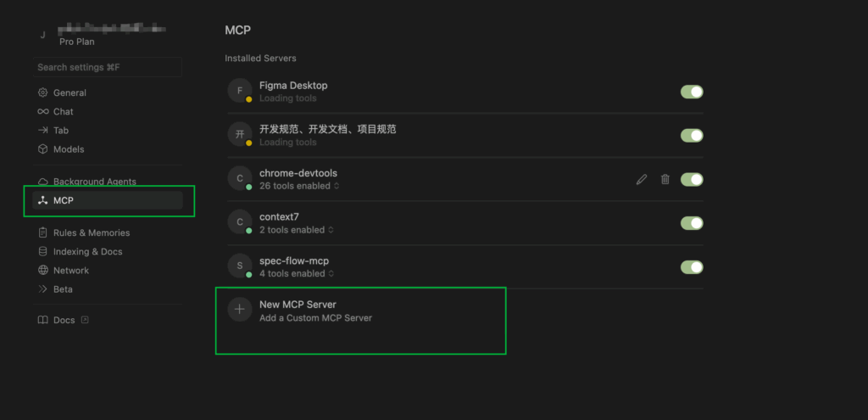Click the Figma Desktop avatar icon
868x420 pixels.
[x=240, y=91]
